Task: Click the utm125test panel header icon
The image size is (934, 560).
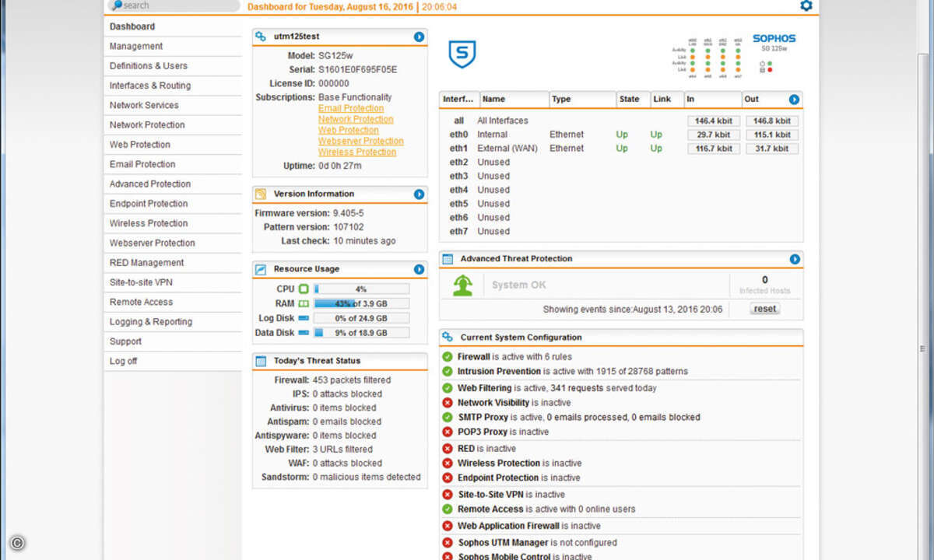Action: (261, 37)
